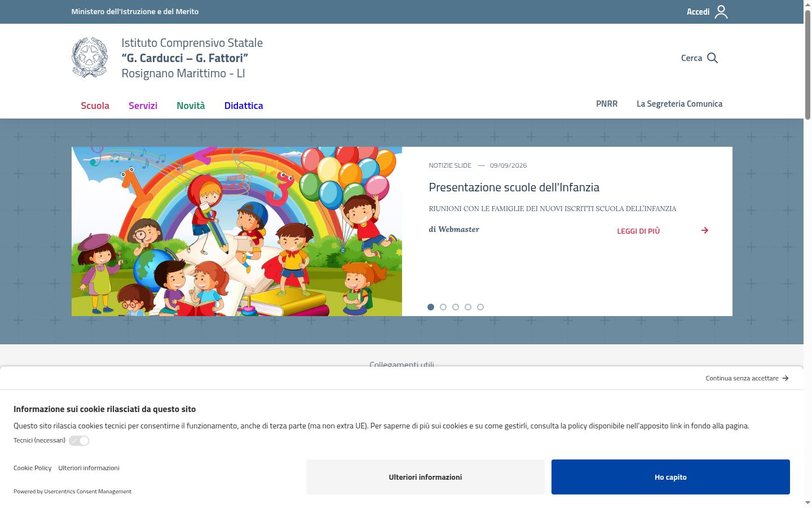Viewport: 812px width, 508px height.
Task: Open search via the magnifying glass icon
Action: coord(712,58)
